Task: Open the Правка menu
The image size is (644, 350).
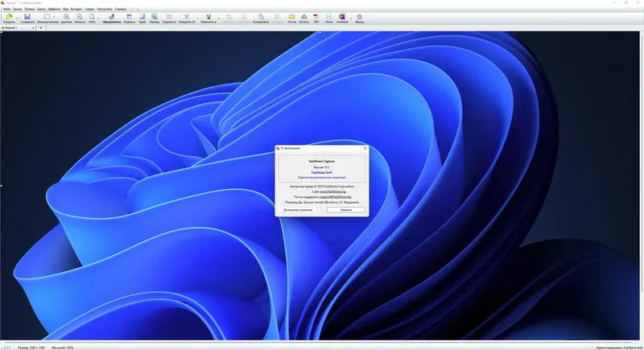Action: click(30, 9)
